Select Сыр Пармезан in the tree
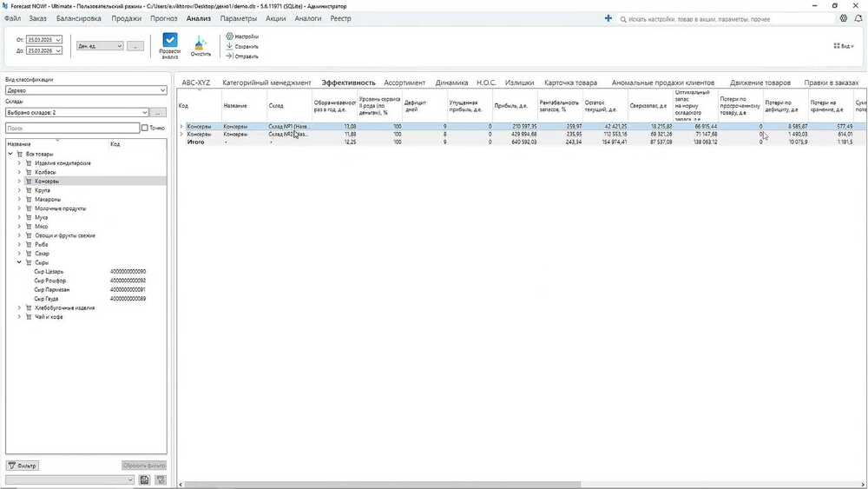868x489 pixels. pyautogui.click(x=51, y=289)
